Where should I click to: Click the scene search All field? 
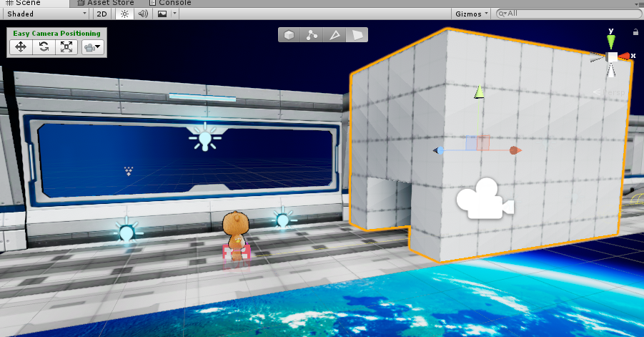click(569, 14)
